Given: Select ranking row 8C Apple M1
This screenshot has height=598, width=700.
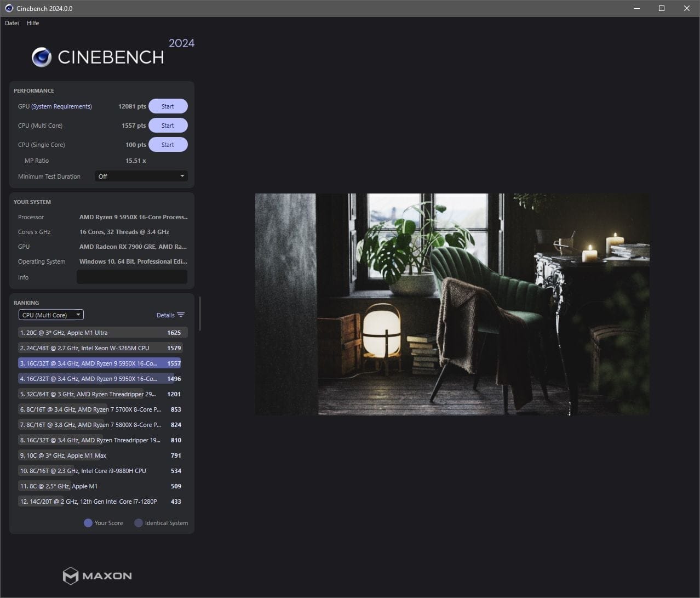Looking at the screenshot, I should pyautogui.click(x=102, y=486).
